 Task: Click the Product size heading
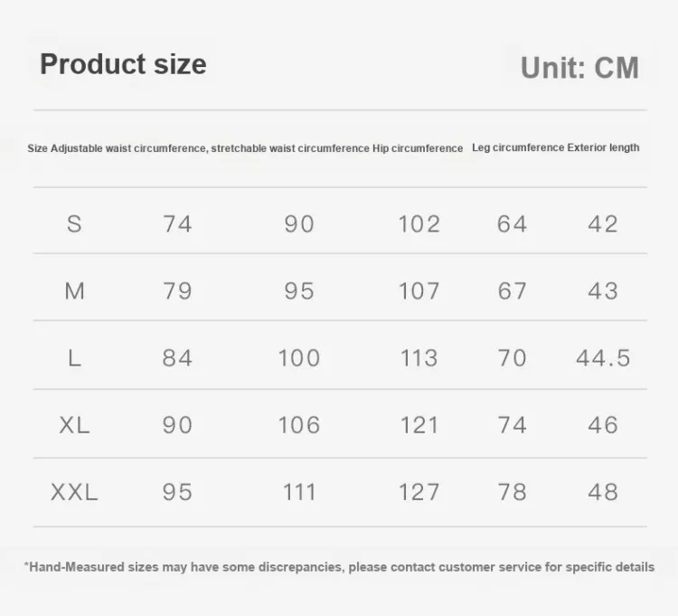tap(123, 64)
